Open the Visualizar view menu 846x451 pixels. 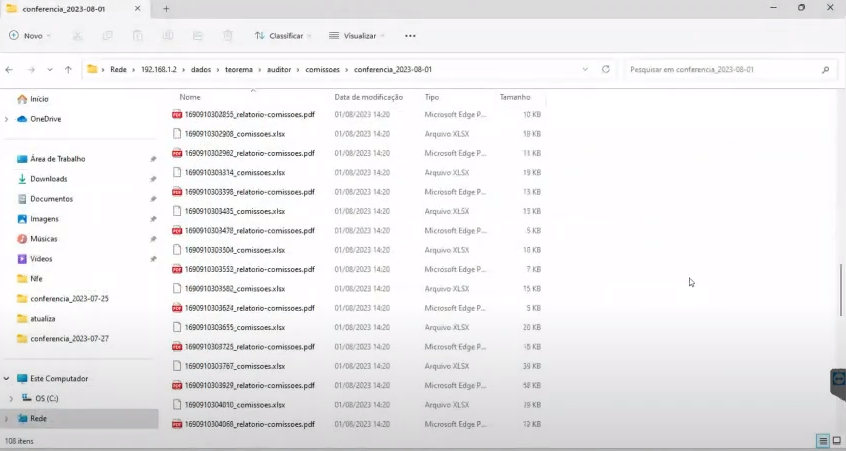[357, 36]
